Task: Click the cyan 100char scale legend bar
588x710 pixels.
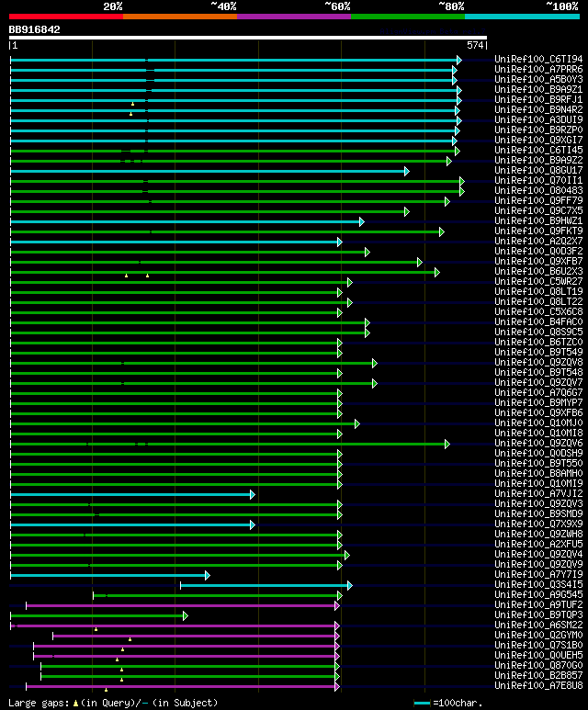Action: tap(422, 704)
